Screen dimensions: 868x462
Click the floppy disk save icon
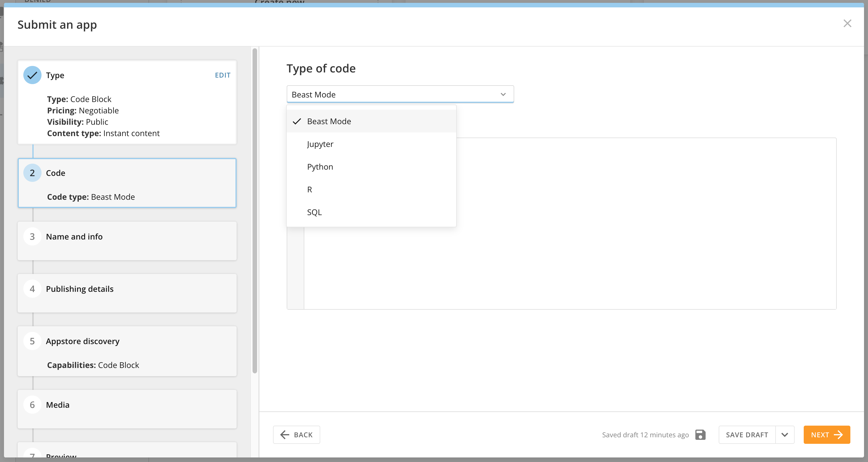[700, 435]
